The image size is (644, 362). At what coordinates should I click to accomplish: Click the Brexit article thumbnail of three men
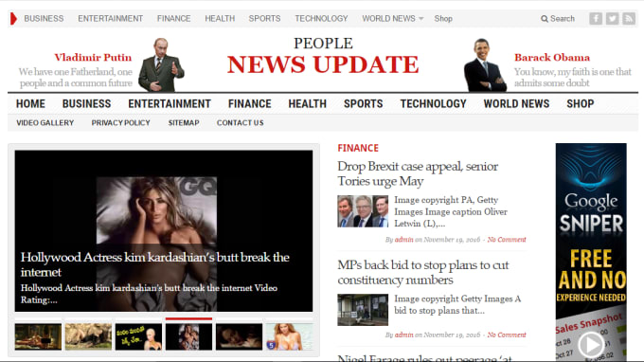[x=363, y=211]
